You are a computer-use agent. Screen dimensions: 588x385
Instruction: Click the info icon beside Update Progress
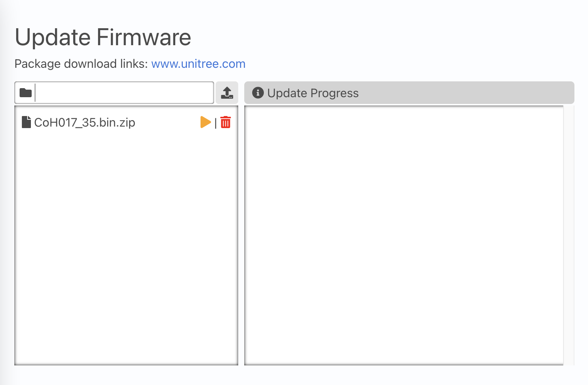pyautogui.click(x=258, y=93)
